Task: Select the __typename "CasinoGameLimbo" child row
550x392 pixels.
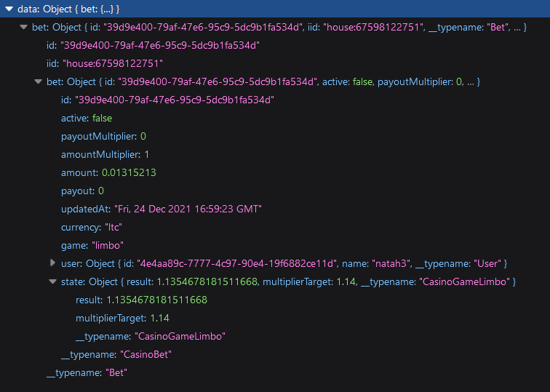Action: 151,337
